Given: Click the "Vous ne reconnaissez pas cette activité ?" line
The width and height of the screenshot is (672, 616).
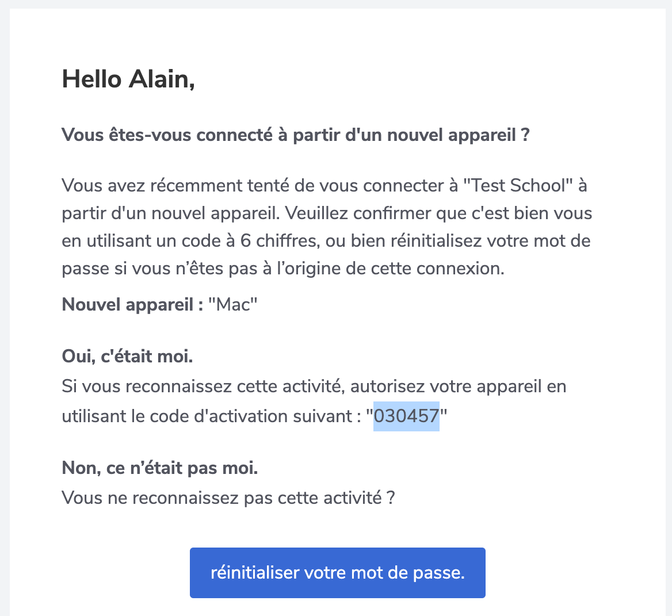Looking at the screenshot, I should coord(228,498).
